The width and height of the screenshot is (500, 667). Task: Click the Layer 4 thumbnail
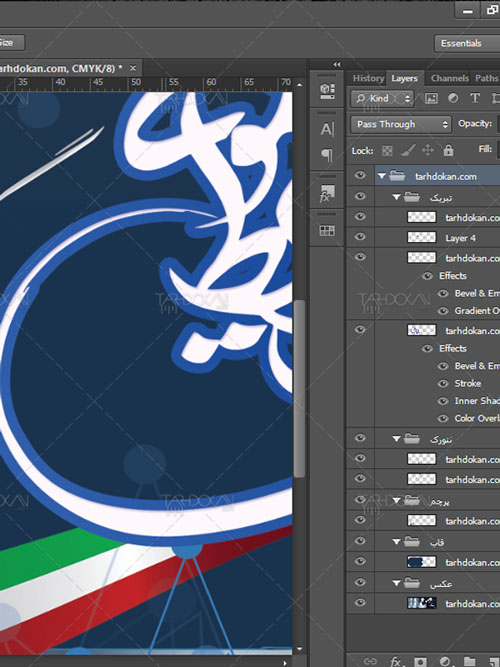[421, 237]
